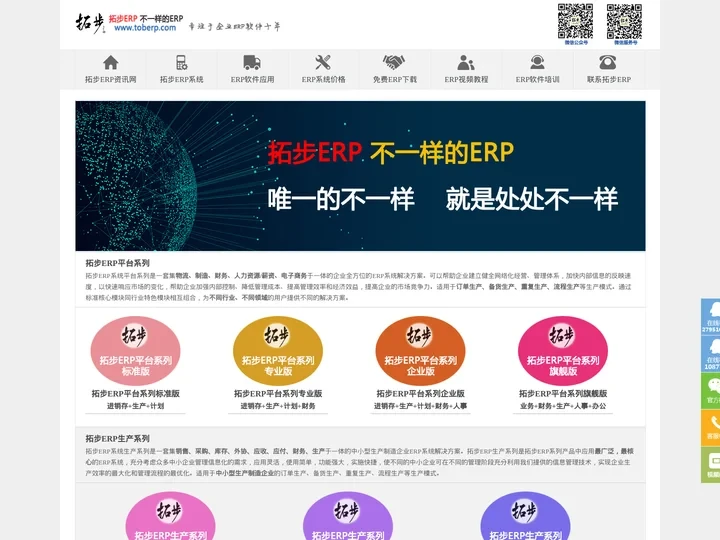
Task: Click the 微信服务号 QR code
Action: click(x=624, y=22)
